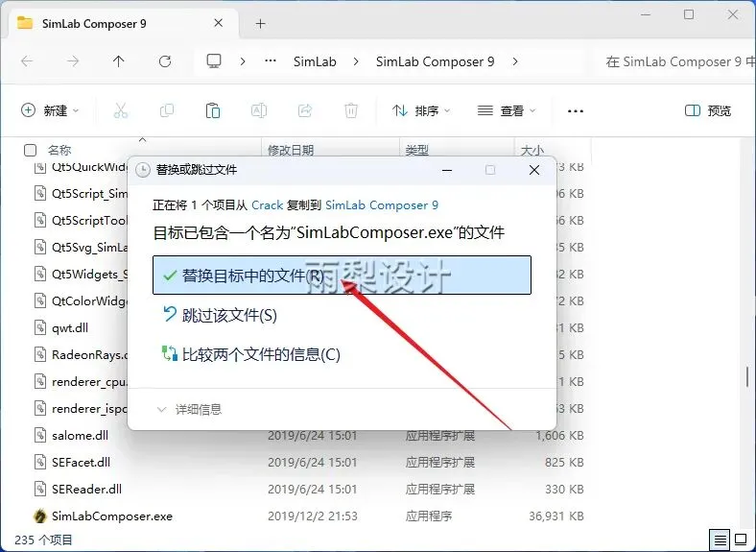This screenshot has height=552, width=756.
Task: Click the SEReader.dll file icon
Action: pyautogui.click(x=39, y=489)
